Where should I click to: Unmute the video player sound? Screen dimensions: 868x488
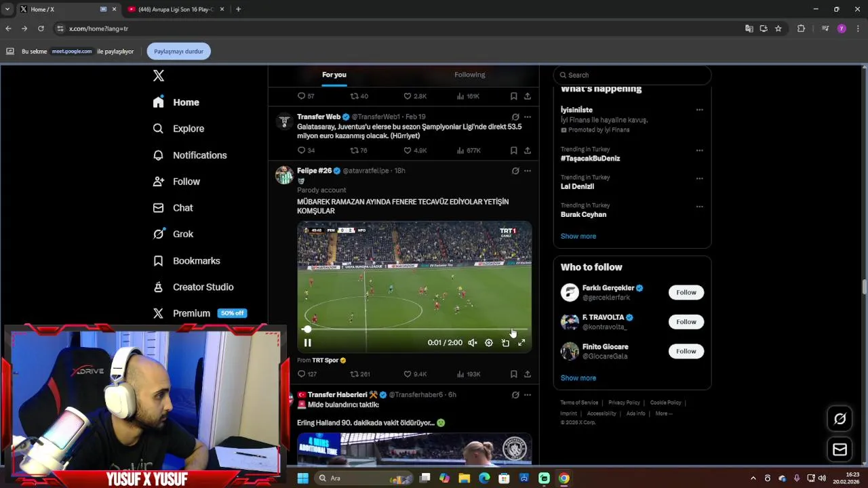pyautogui.click(x=473, y=343)
